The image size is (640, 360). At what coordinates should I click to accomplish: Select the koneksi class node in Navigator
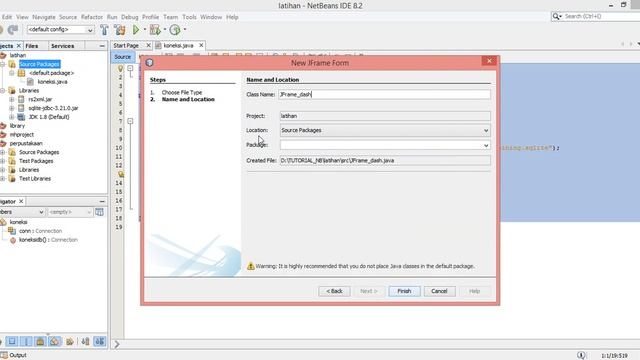18,222
